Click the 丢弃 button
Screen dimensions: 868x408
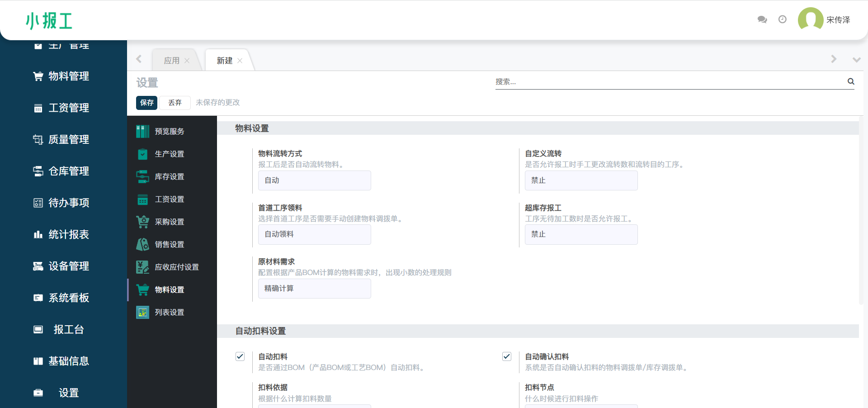pos(175,103)
